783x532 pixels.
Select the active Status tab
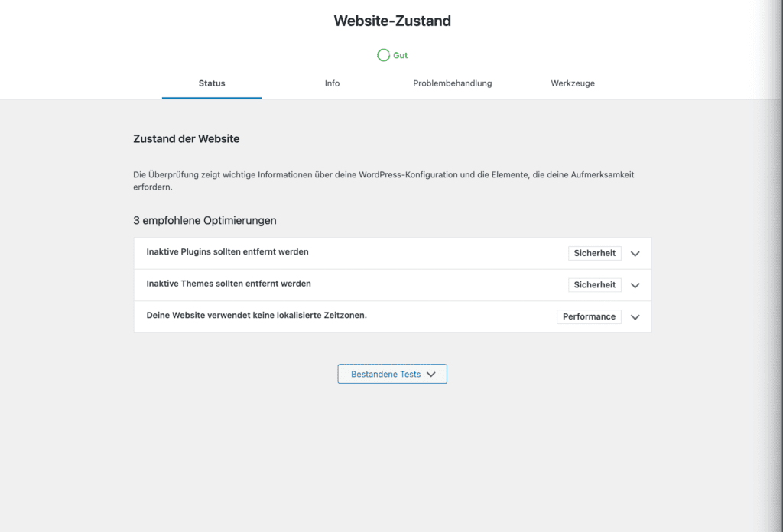(x=211, y=83)
